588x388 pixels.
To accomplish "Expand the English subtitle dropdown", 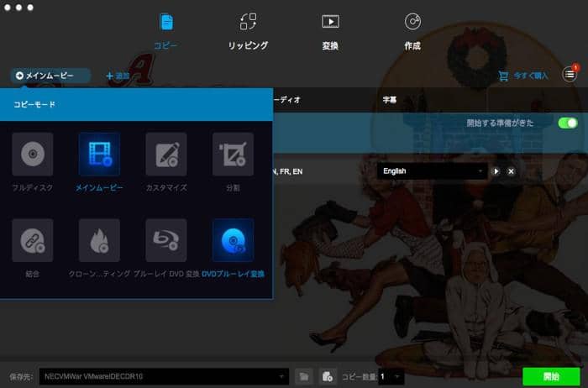I will tap(433, 171).
